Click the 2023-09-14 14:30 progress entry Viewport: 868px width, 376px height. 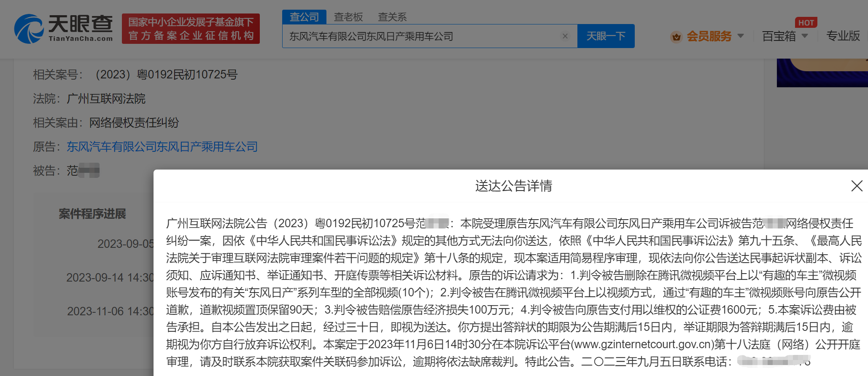tap(110, 277)
